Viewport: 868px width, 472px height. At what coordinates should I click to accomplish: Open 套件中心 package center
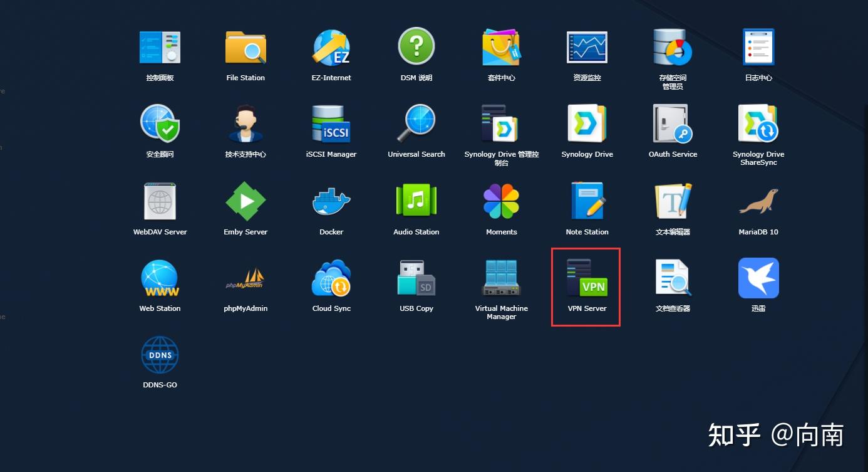502,47
